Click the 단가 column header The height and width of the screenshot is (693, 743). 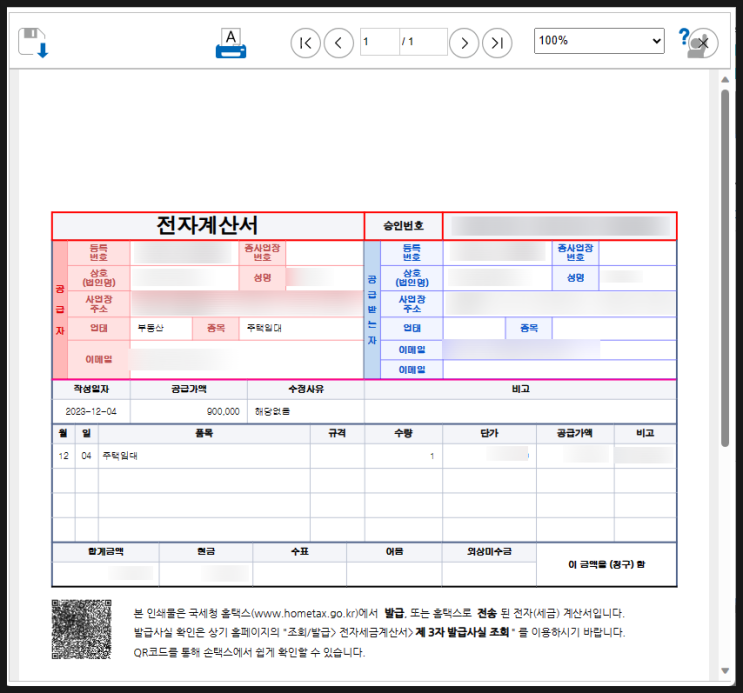489,433
